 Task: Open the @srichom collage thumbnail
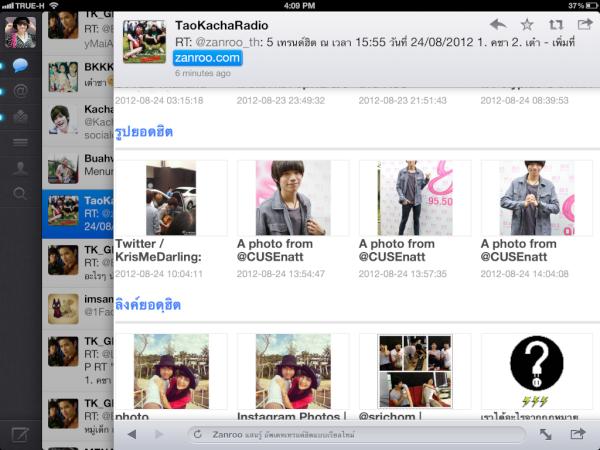coord(415,371)
